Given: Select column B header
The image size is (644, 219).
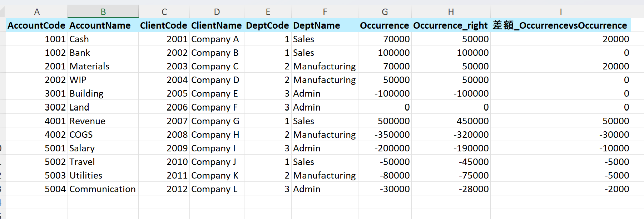Looking at the screenshot, I should (x=103, y=12).
